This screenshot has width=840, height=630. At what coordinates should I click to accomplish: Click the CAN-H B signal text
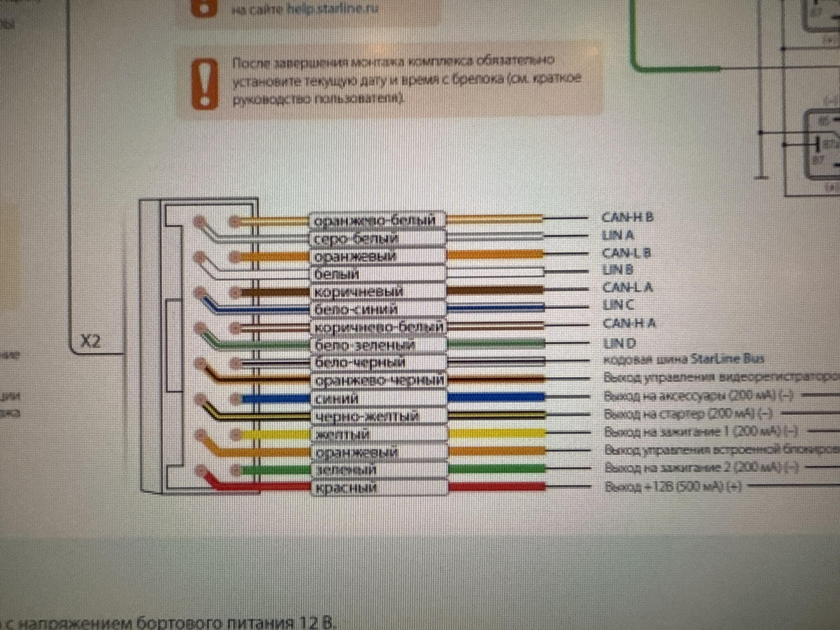coord(627,217)
